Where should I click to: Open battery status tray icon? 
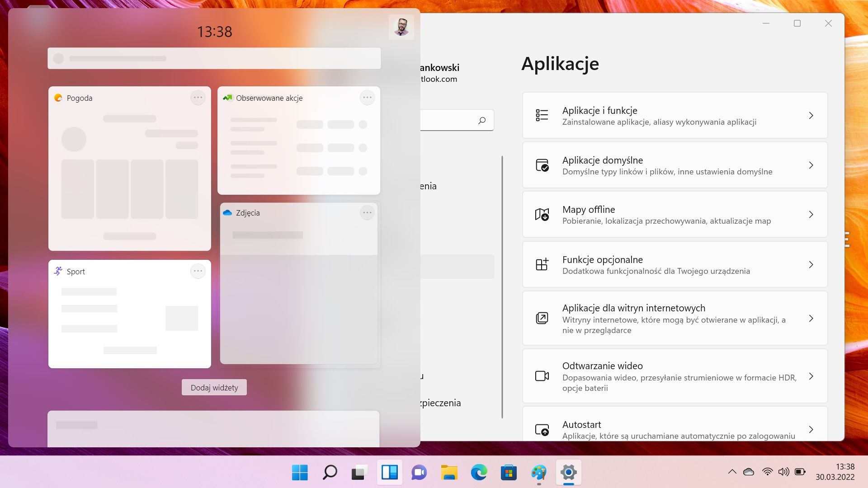click(x=800, y=472)
